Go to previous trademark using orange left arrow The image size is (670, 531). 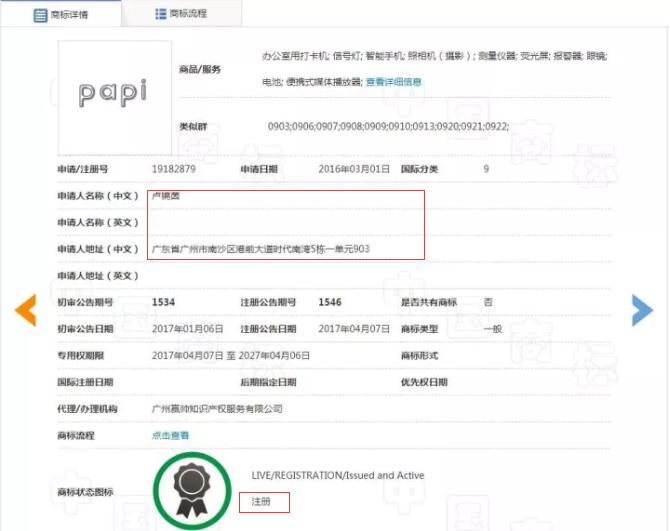[x=25, y=311]
